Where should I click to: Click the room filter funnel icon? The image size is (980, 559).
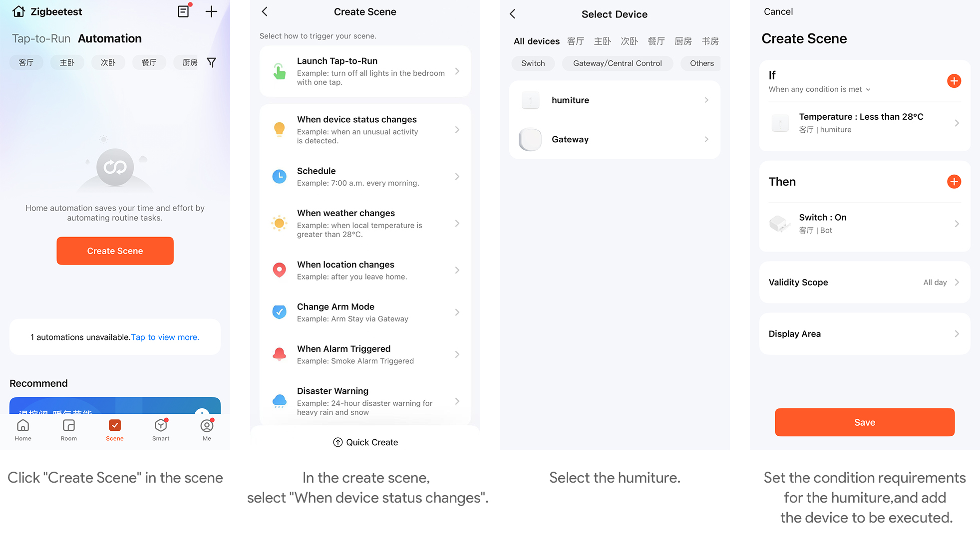click(212, 62)
